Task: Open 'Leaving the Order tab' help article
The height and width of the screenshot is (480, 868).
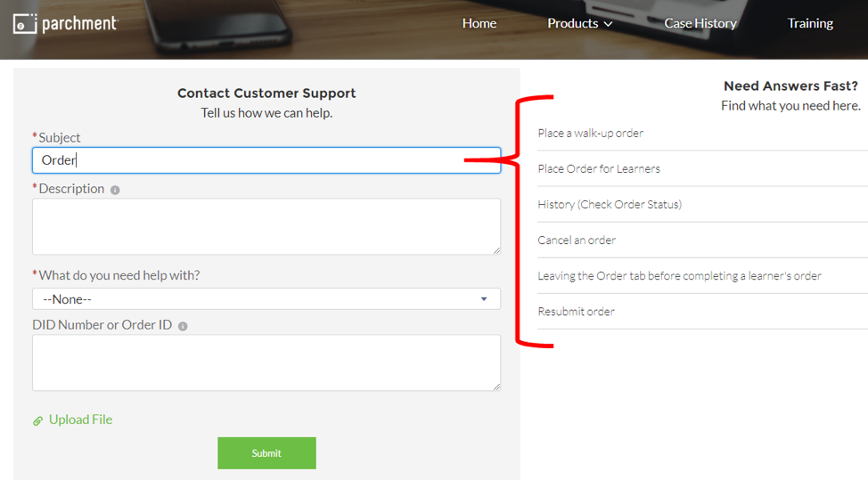Action: (679, 275)
